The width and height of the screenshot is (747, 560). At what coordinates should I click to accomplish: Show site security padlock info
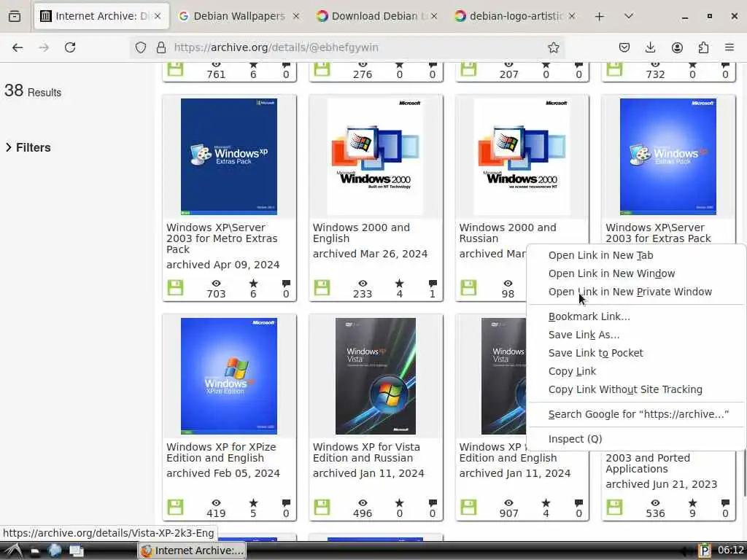[161, 47]
